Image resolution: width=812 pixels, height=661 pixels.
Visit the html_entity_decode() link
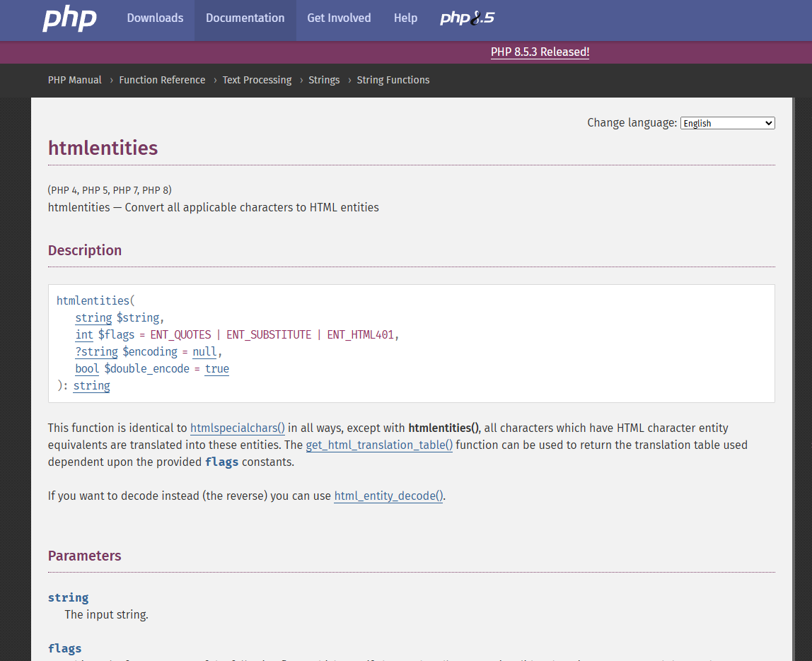[388, 496]
